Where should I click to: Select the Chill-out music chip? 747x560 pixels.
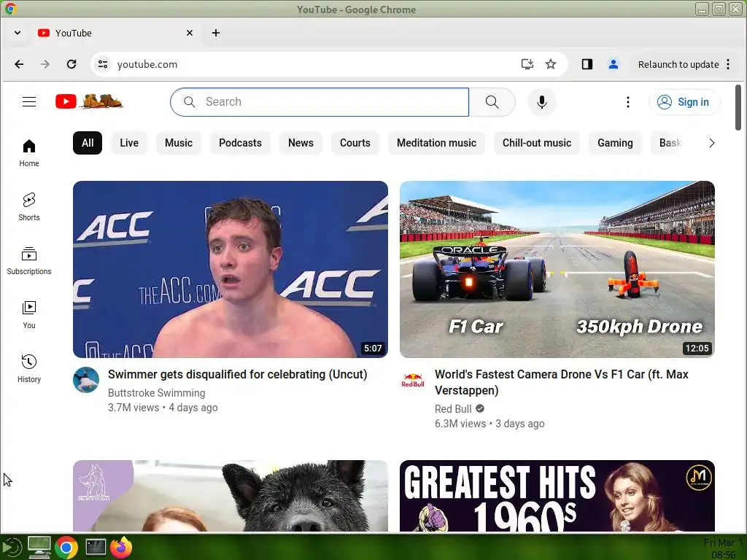(x=537, y=143)
